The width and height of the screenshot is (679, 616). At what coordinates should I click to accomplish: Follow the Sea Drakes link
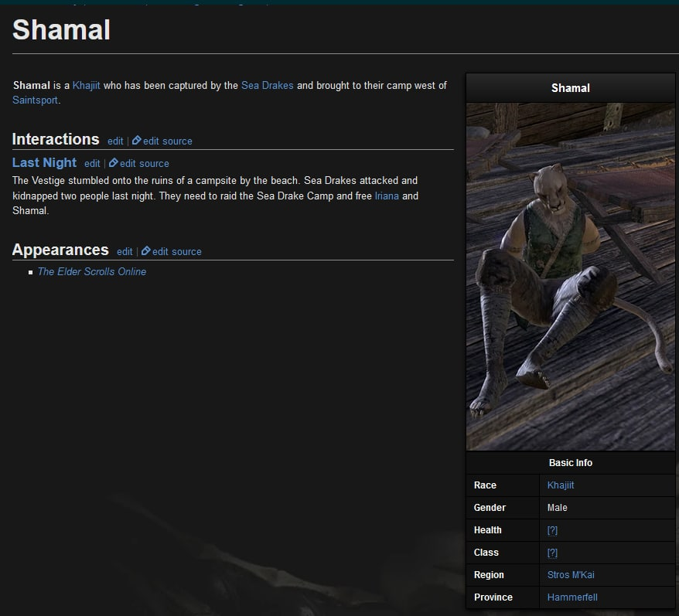(267, 85)
